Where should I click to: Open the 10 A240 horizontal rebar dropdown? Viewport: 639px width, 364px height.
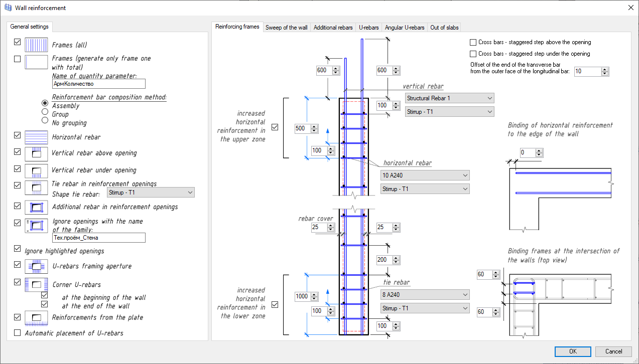coord(425,175)
